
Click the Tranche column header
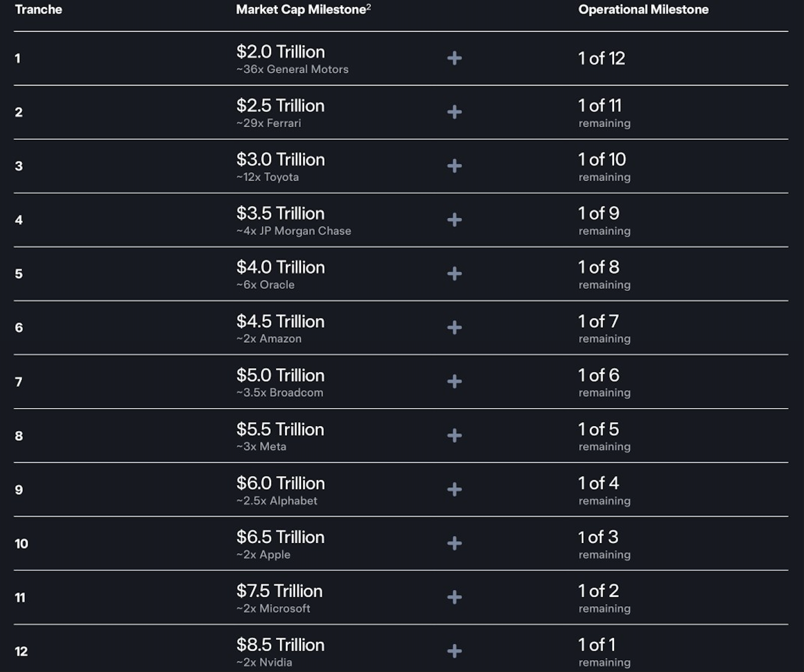pyautogui.click(x=38, y=10)
